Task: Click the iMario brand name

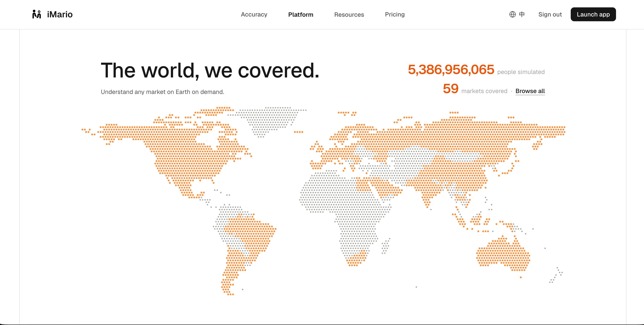Action: click(x=60, y=15)
